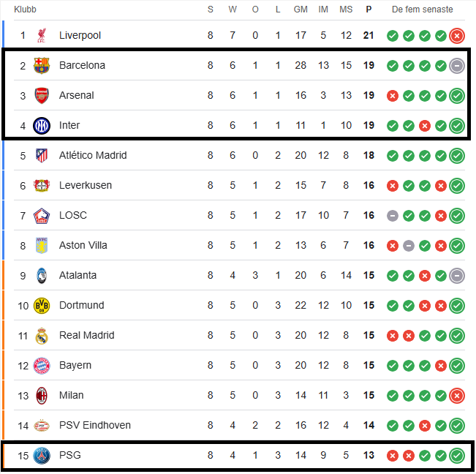
Task: Click the Atalanta club crest
Action: point(42,276)
